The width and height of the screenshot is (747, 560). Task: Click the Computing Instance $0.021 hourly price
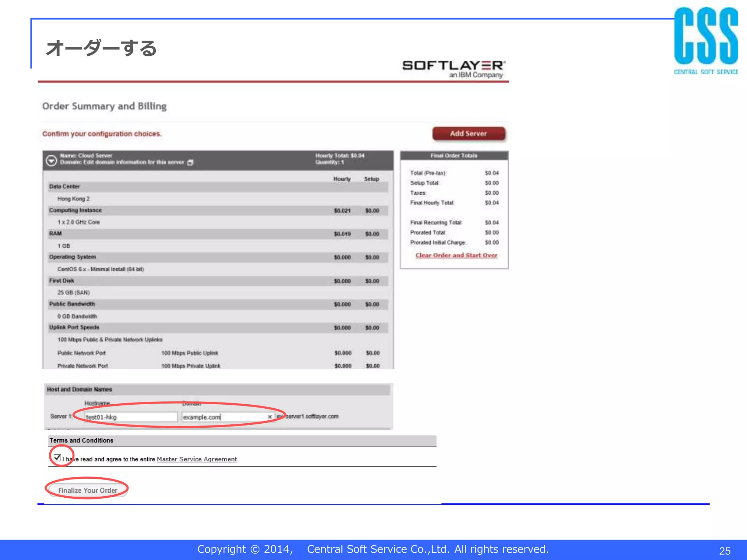(x=342, y=211)
